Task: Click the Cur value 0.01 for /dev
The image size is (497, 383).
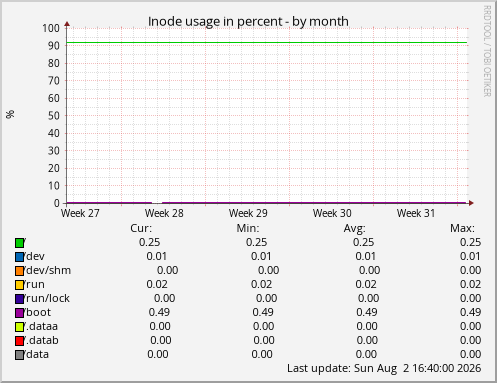Action: click(157, 256)
